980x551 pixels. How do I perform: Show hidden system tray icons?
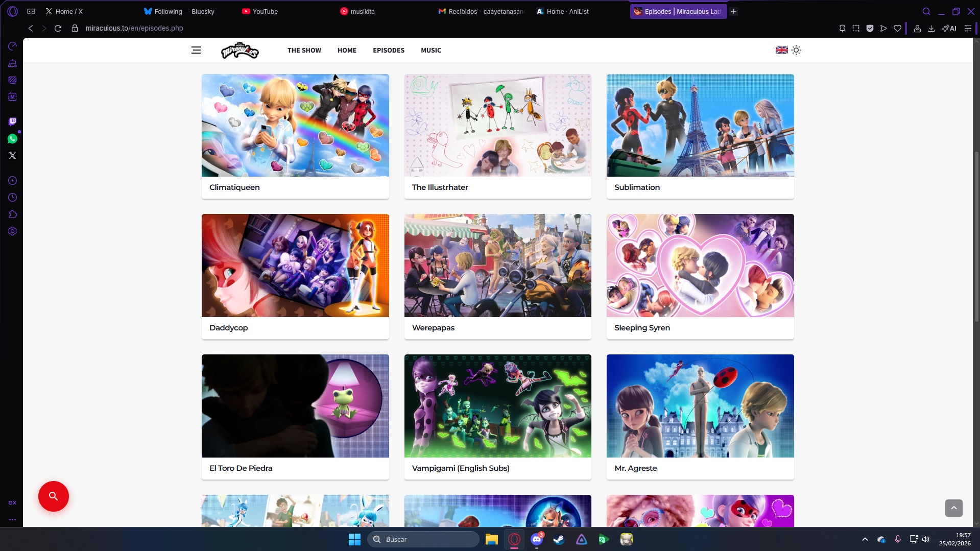[865, 539]
